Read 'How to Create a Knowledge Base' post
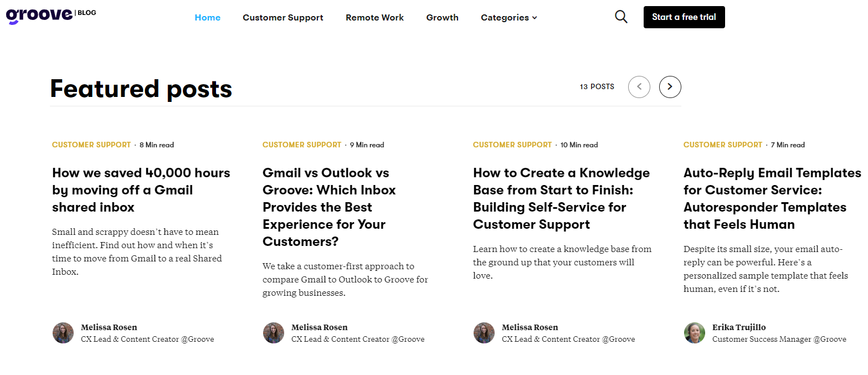This screenshot has width=868, height=375. (561, 198)
